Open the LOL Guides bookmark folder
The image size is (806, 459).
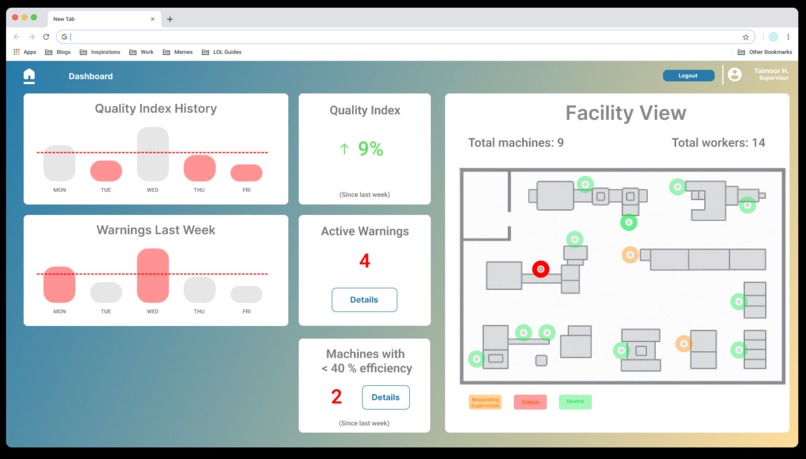[x=222, y=52]
